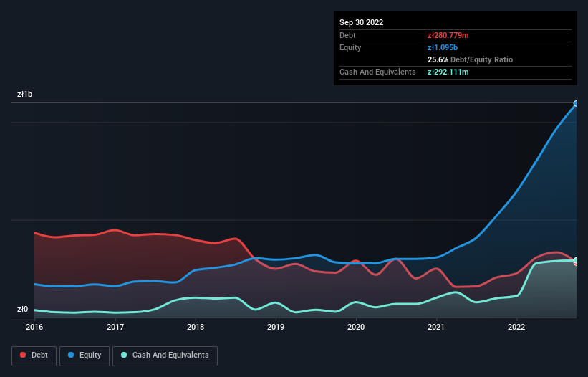Click the Debt row label in tooltip
Screen dimensions: 588x377
click(347, 35)
